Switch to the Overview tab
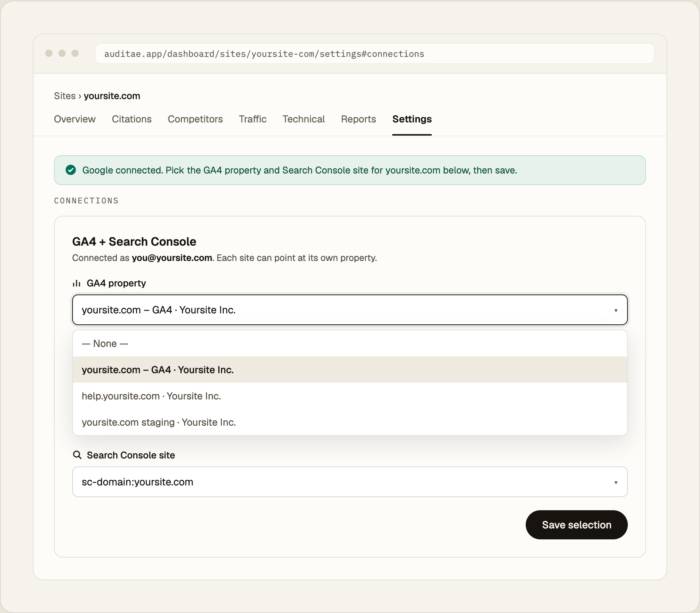 [x=75, y=119]
